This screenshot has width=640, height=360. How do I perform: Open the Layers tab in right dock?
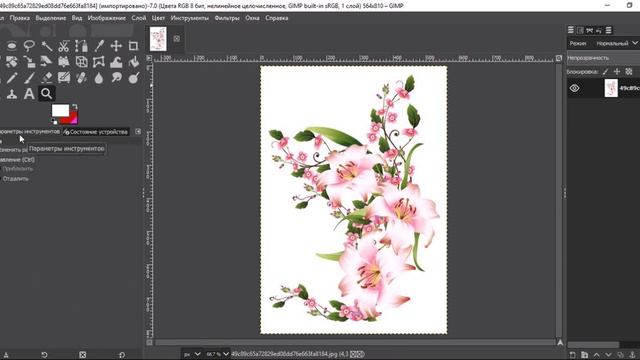pyautogui.click(x=571, y=30)
